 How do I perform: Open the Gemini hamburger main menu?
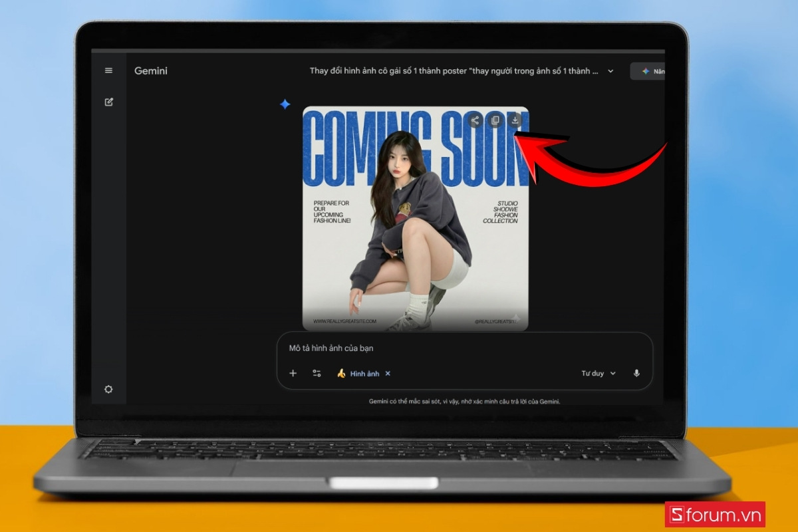tap(109, 70)
